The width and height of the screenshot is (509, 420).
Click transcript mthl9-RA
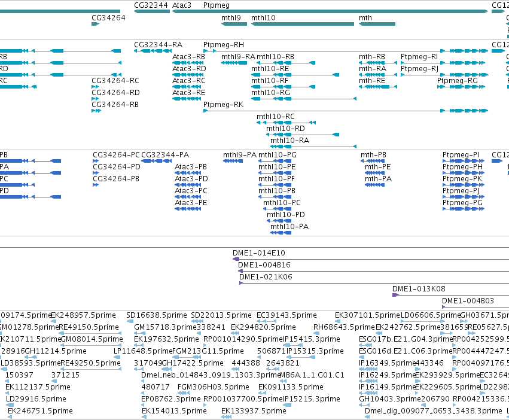(238, 56)
